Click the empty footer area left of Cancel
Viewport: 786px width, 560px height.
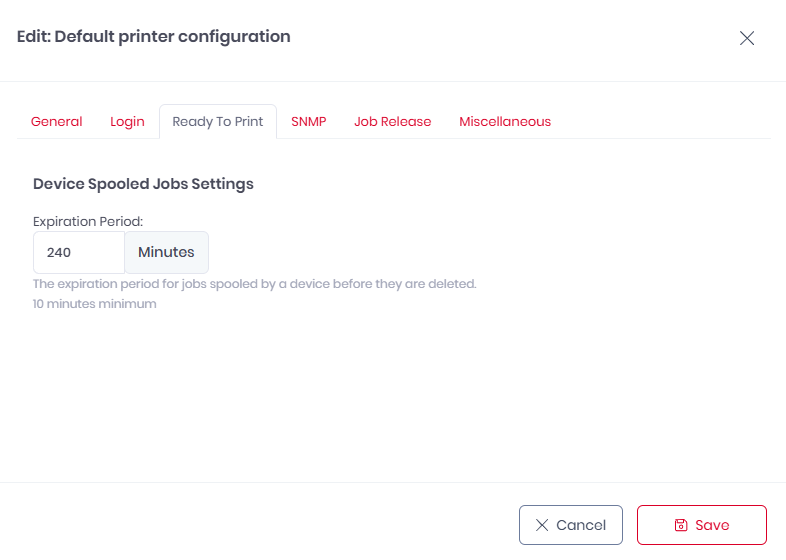click(250, 524)
